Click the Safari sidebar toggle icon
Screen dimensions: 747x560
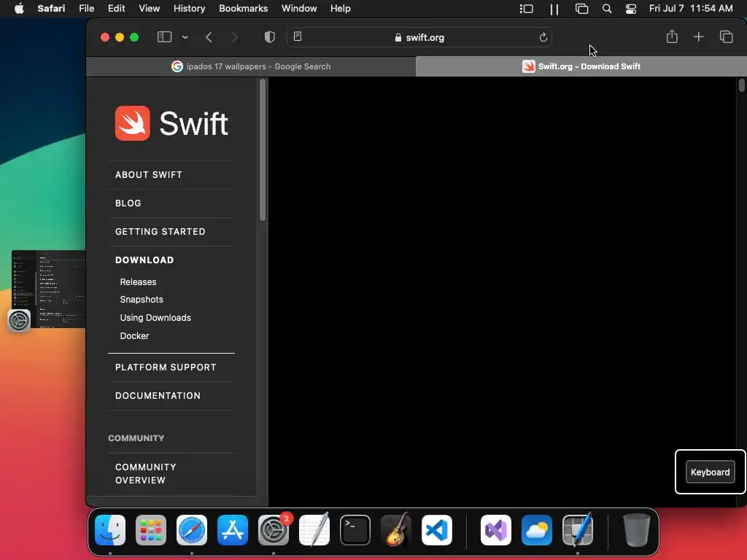164,37
